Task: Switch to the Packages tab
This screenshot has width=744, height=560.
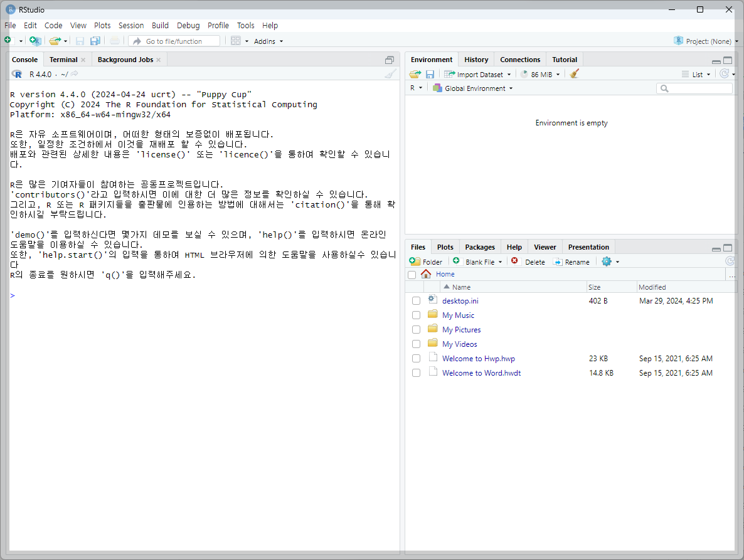Action: [x=480, y=247]
